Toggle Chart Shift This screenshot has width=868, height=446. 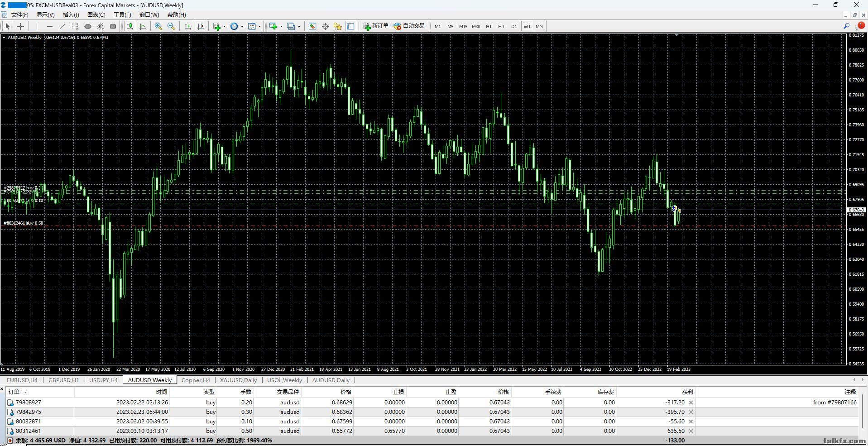click(x=200, y=26)
